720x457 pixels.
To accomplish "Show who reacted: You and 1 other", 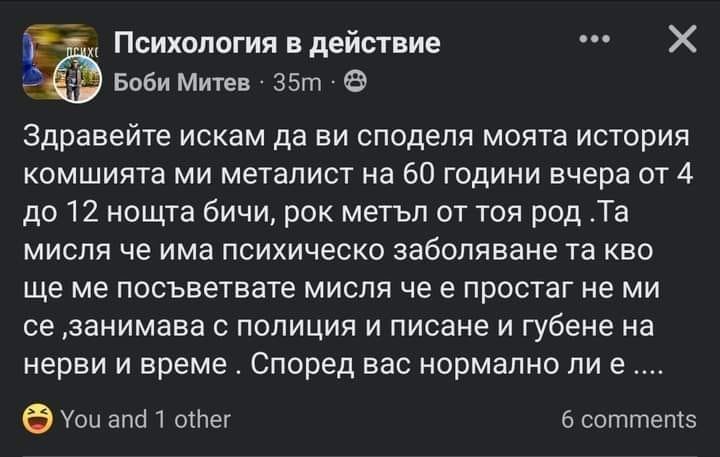I will click(146, 420).
